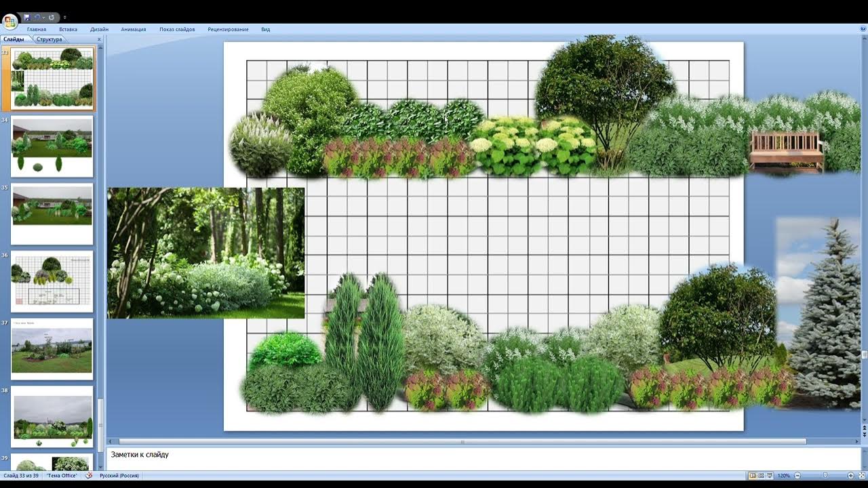
Task: Start the slide show from status bar
Action: (x=769, y=476)
